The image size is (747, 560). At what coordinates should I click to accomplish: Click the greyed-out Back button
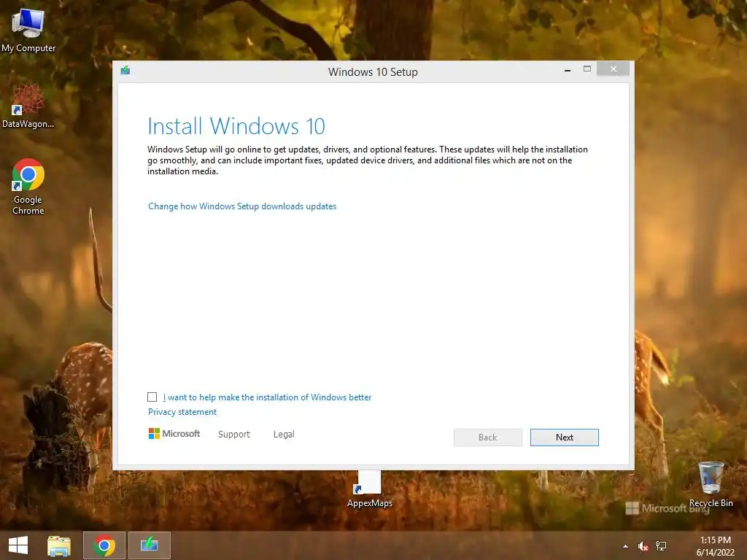coord(488,437)
